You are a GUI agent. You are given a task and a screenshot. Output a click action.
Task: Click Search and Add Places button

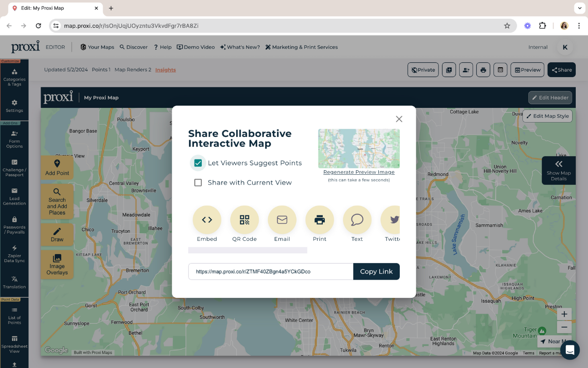[57, 202]
